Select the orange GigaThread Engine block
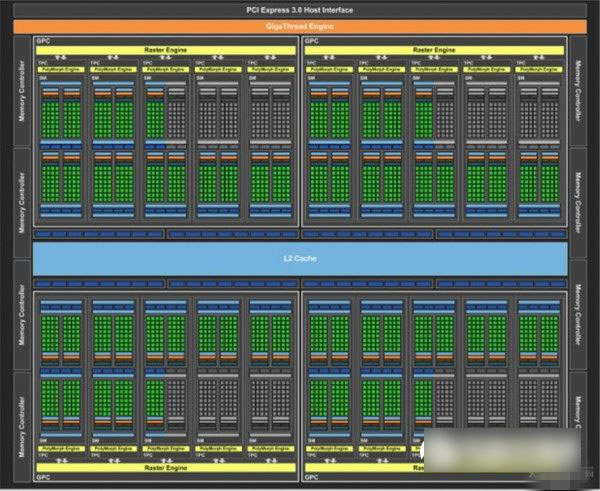 coord(300,26)
